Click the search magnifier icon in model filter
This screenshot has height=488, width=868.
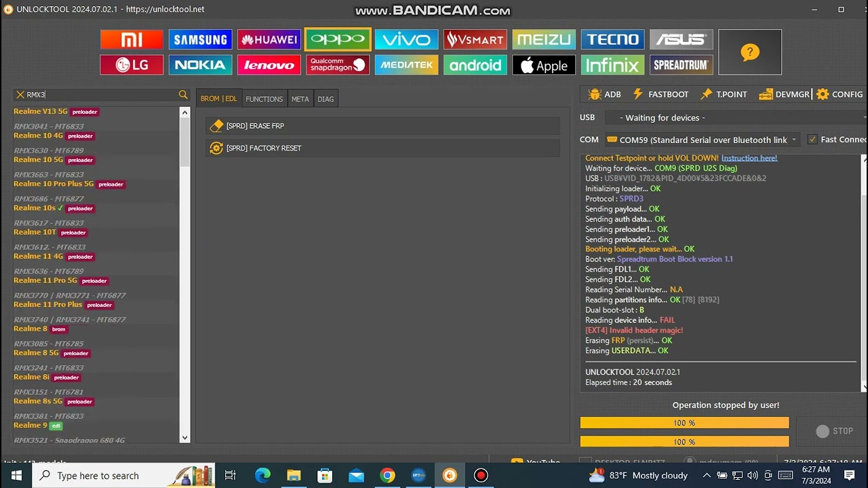(183, 95)
